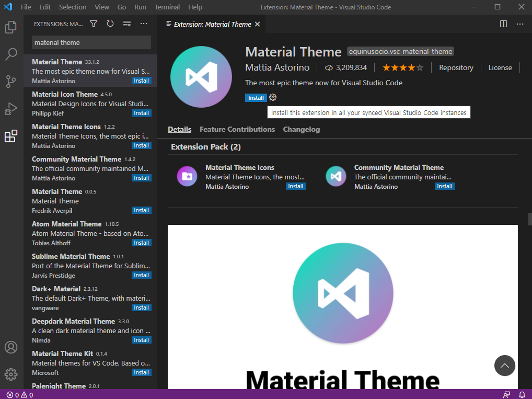Click the details page scrollbar thumb
The image size is (532, 399).
coord(530,219)
